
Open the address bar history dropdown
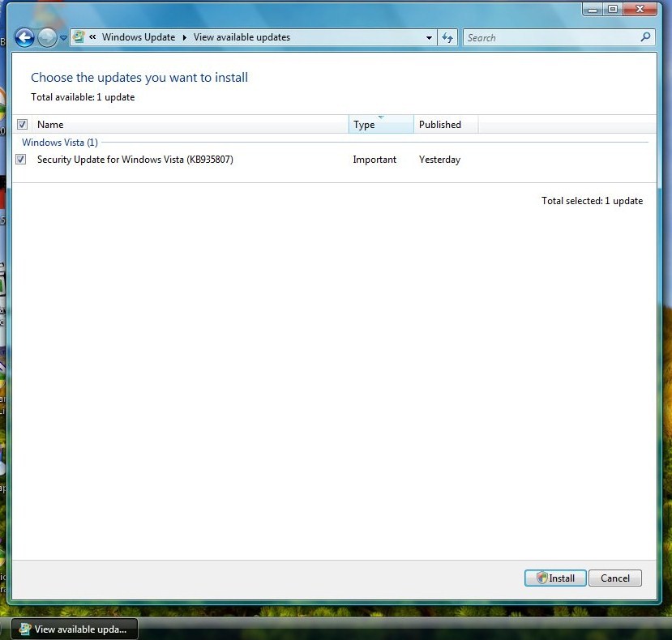click(x=429, y=38)
